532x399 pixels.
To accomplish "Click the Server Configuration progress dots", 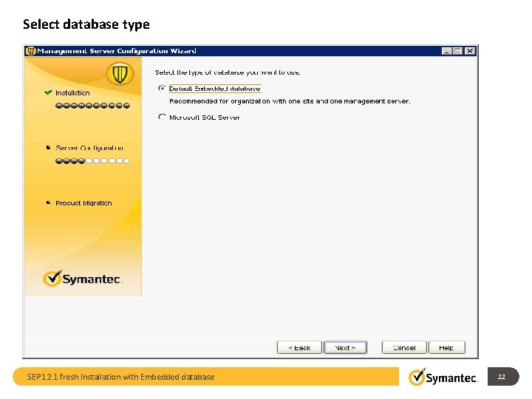I will (92, 161).
